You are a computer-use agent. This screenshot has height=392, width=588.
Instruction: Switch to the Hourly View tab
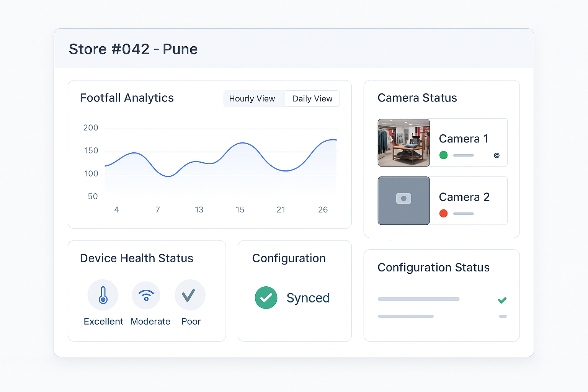(x=252, y=99)
